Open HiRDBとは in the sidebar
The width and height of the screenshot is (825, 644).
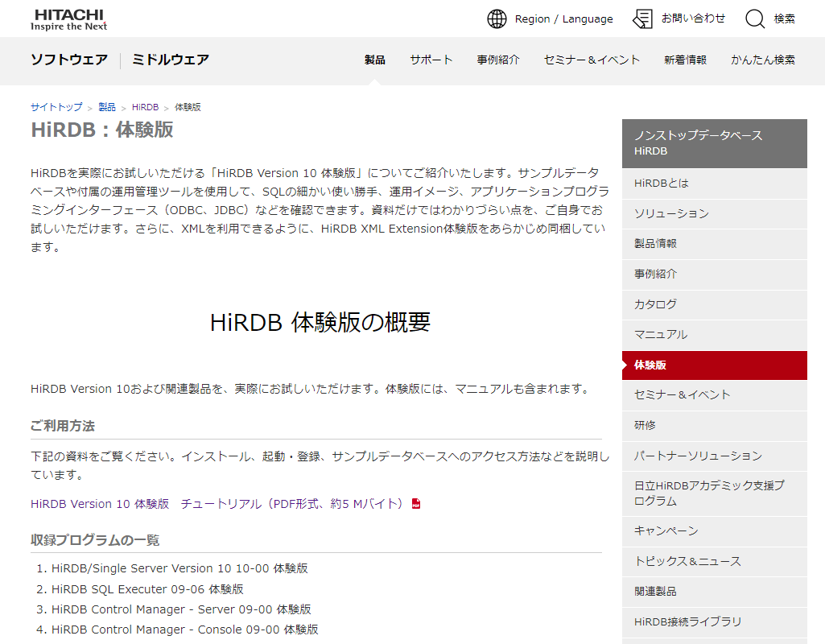pos(715,184)
